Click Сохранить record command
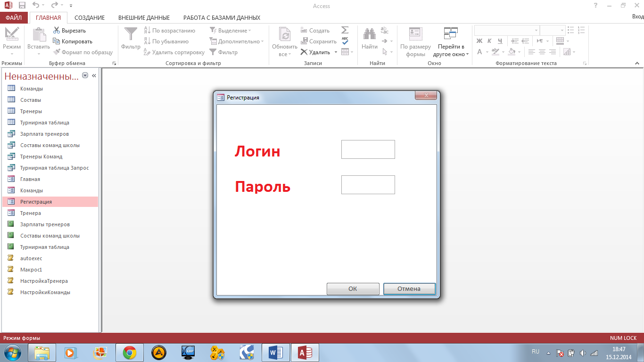Image resolution: width=644 pixels, height=362 pixels. coord(318,41)
